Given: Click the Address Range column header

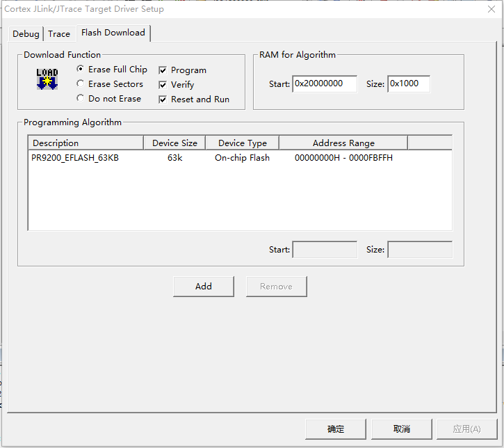Looking at the screenshot, I should (343, 143).
